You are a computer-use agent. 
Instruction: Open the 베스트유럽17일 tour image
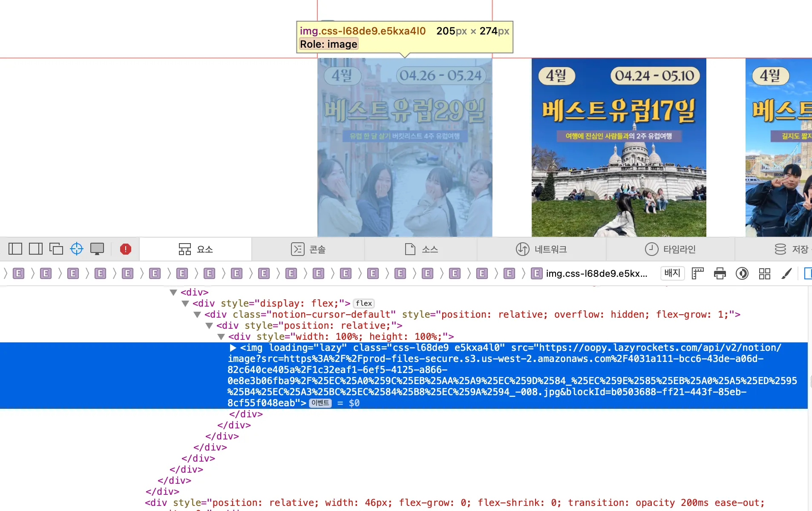coord(619,147)
